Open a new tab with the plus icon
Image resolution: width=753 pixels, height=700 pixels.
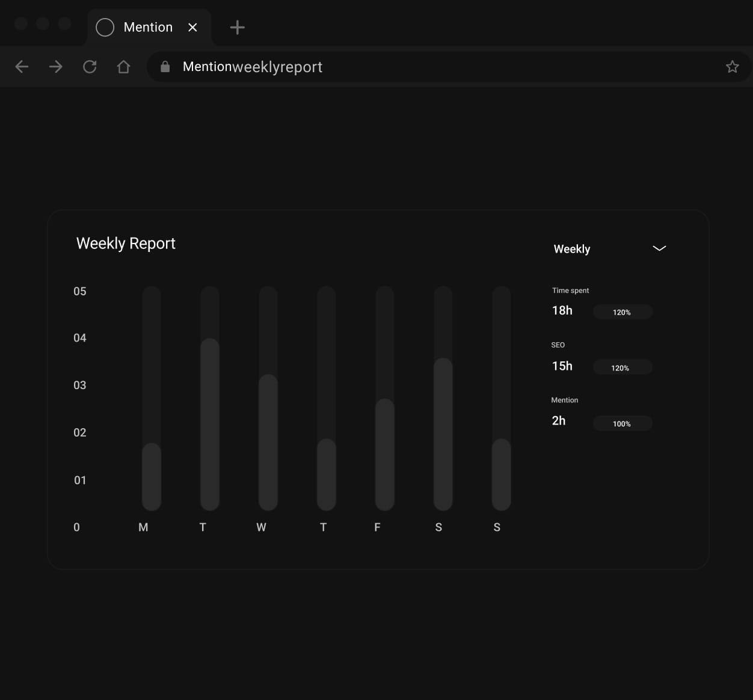click(x=238, y=27)
